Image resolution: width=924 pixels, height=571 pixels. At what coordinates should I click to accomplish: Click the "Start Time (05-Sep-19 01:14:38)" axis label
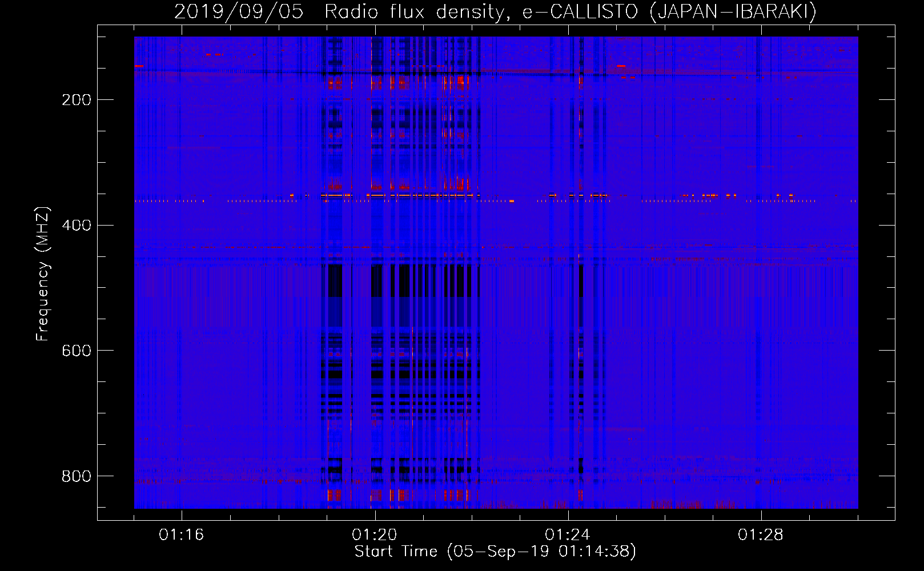[495, 552]
